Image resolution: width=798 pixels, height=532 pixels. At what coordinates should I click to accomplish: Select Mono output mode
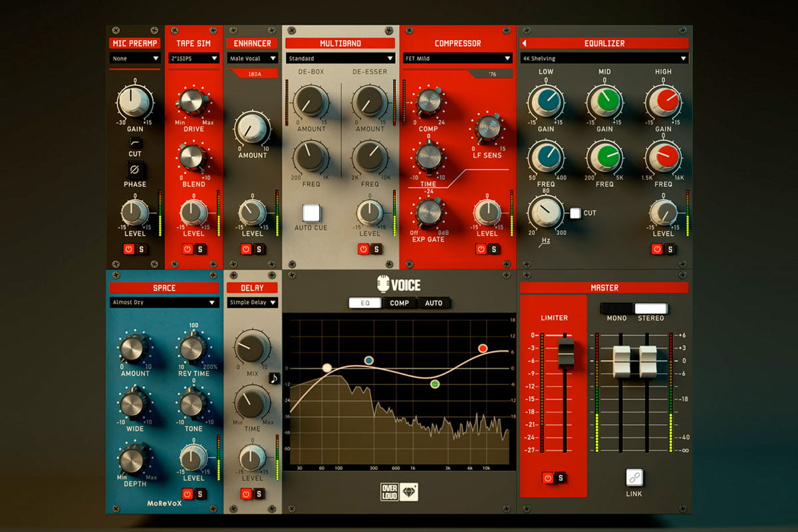[616, 309]
